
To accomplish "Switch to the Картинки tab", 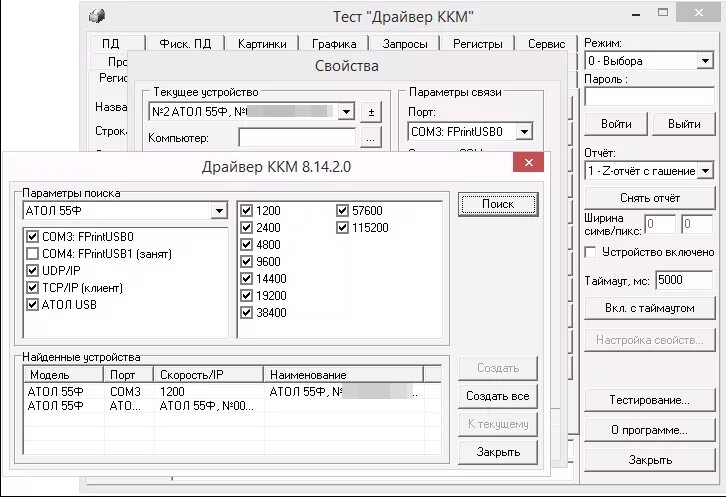I will click(262, 44).
